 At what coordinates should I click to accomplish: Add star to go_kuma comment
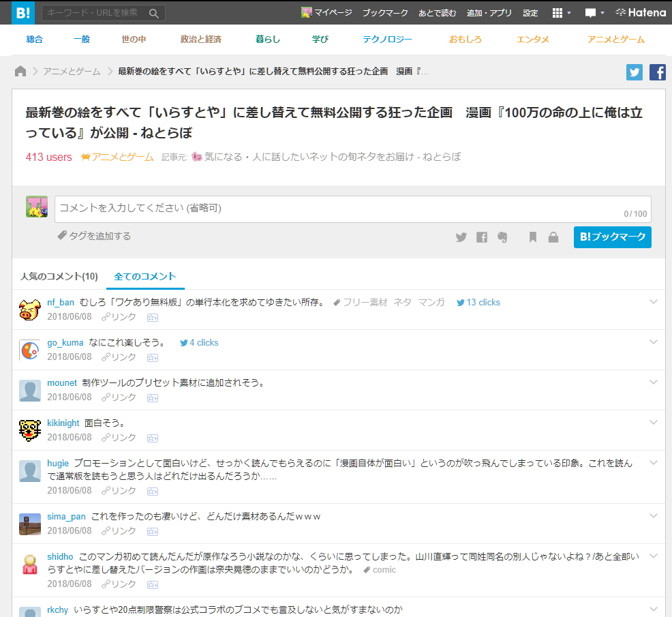pos(153,358)
